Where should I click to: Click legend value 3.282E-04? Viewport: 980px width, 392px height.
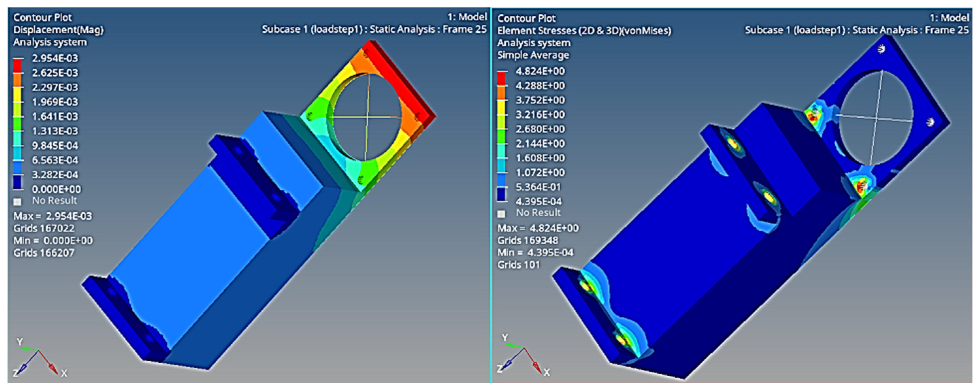click(55, 175)
